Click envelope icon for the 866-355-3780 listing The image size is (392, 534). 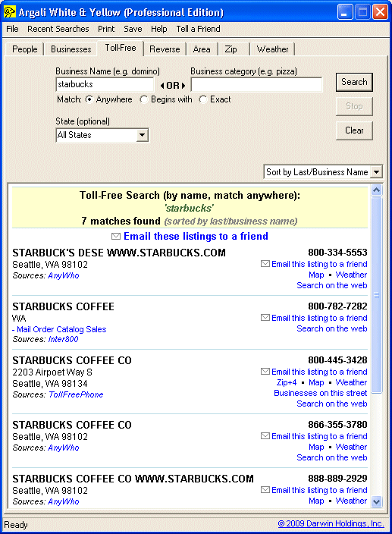265,436
